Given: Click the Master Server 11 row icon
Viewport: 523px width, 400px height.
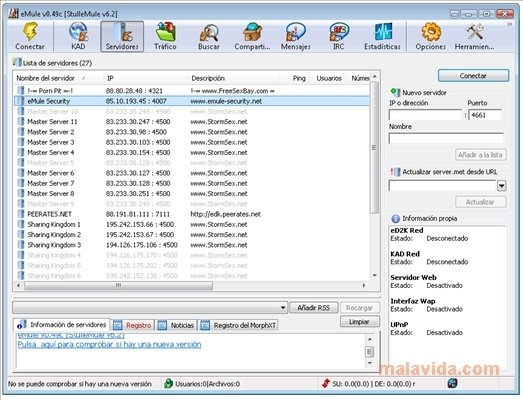Looking at the screenshot, I should (21, 122).
